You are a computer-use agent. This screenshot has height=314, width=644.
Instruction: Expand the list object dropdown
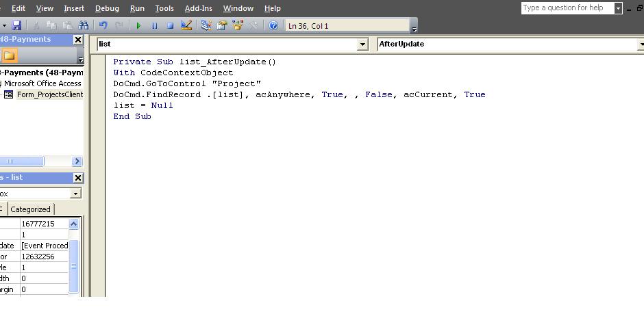[x=362, y=44]
